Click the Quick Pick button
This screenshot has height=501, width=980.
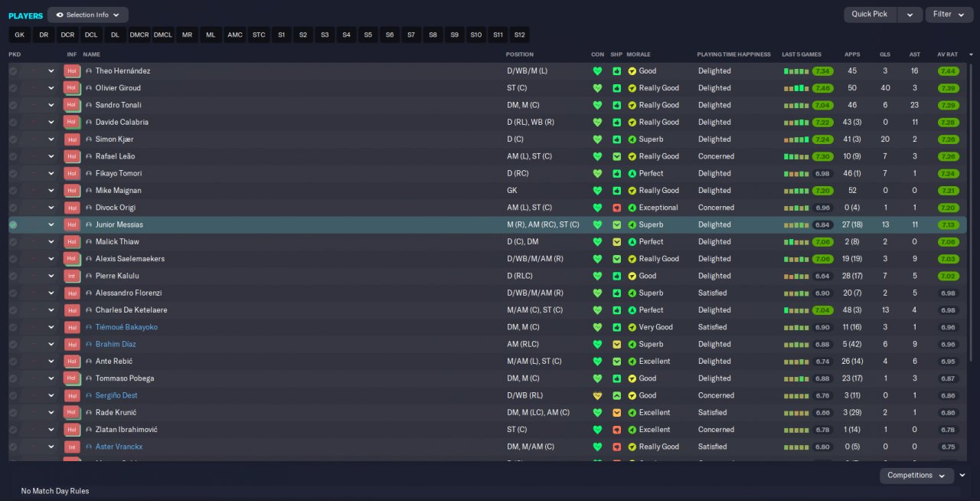point(870,14)
